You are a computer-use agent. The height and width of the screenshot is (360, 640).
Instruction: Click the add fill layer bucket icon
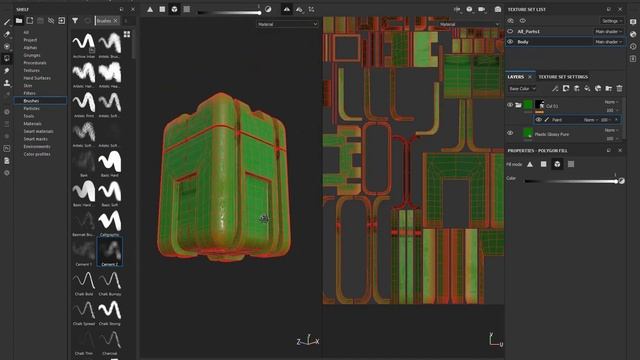coord(587,88)
